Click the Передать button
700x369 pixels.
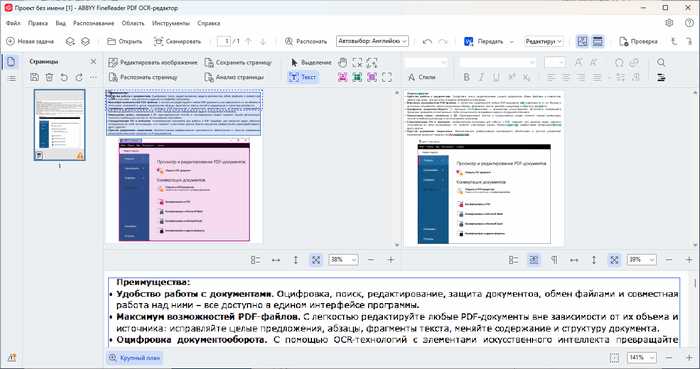pyautogui.click(x=483, y=41)
